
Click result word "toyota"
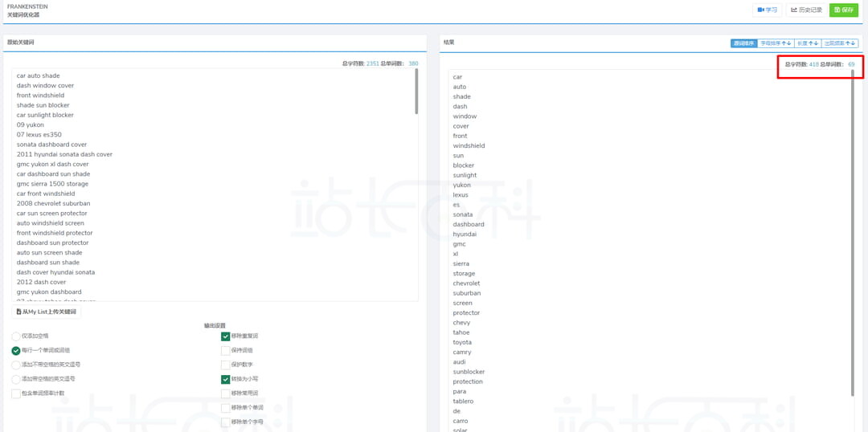tap(463, 342)
